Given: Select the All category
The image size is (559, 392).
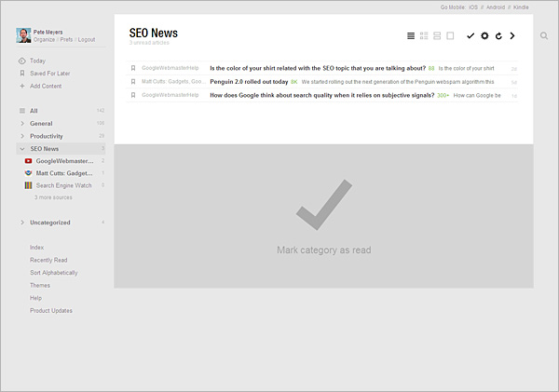Looking at the screenshot, I should pyautogui.click(x=34, y=111).
